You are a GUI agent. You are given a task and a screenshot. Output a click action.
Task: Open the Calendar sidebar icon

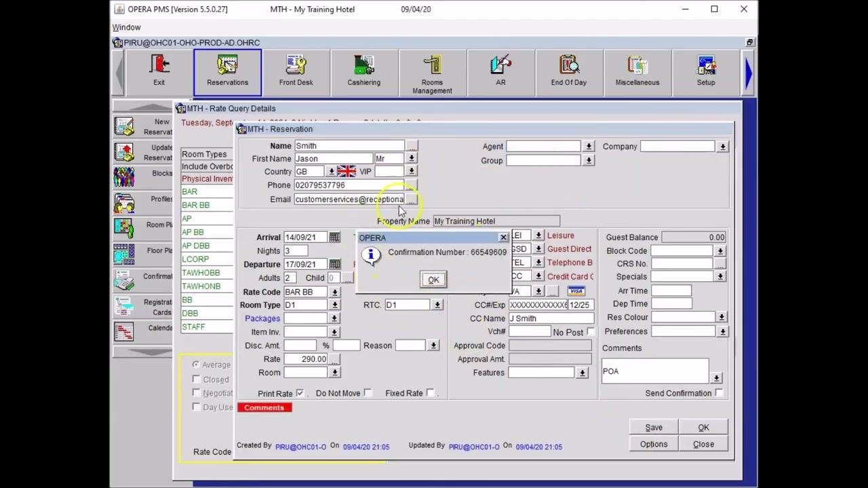[124, 332]
